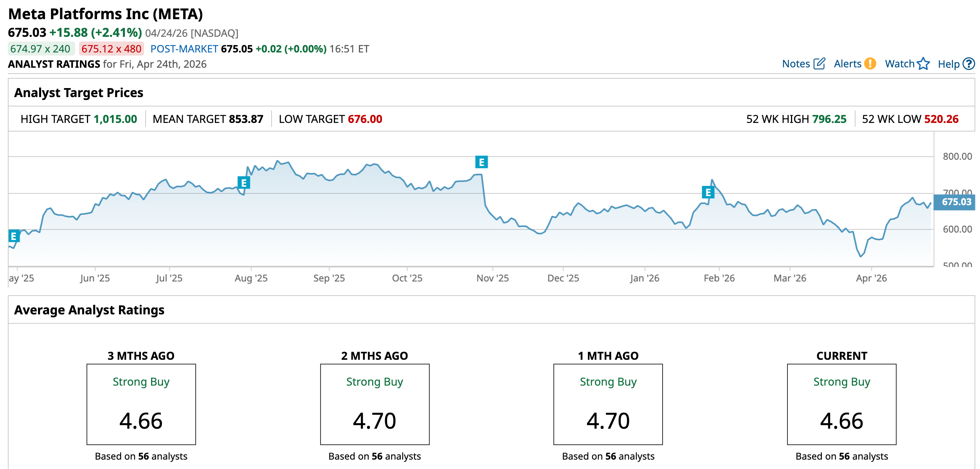This screenshot has height=469, width=980.
Task: Click the earnings marker at chart's left edge
Action: pyautogui.click(x=14, y=236)
